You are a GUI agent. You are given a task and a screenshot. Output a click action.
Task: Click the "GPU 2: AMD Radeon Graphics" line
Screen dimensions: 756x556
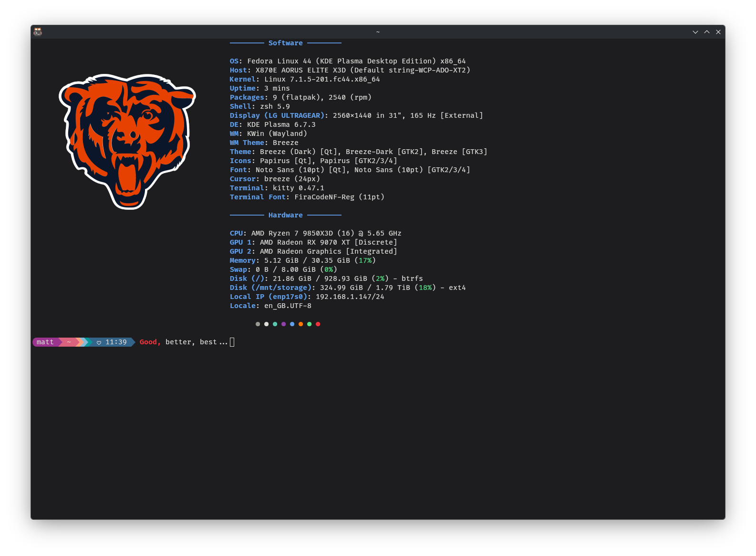pyautogui.click(x=313, y=251)
